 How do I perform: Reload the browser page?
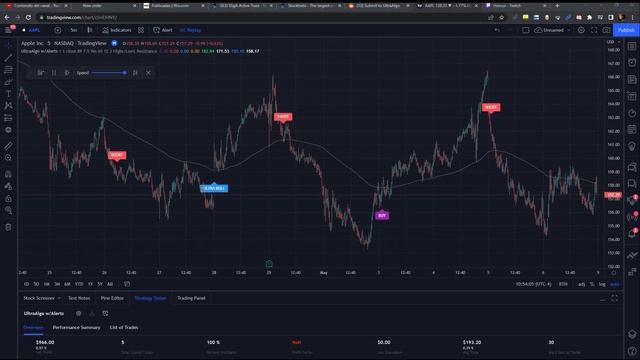[28, 18]
